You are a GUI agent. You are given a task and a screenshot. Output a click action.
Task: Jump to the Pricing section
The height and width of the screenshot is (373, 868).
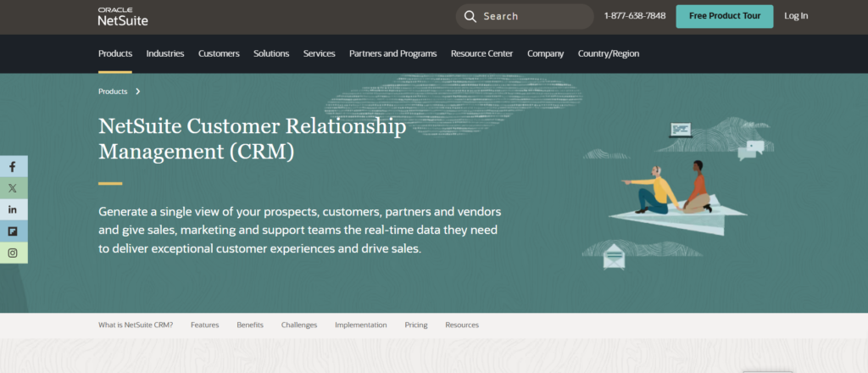point(415,325)
